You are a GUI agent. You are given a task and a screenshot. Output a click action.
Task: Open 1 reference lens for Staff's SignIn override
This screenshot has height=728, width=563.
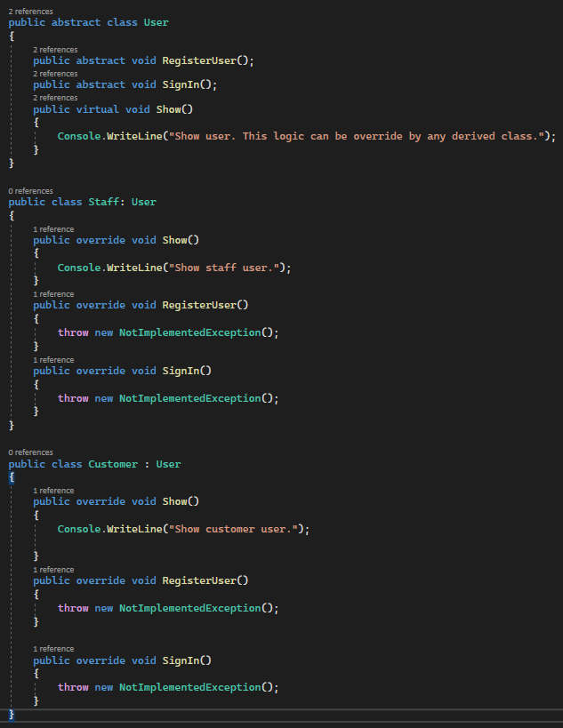point(53,360)
